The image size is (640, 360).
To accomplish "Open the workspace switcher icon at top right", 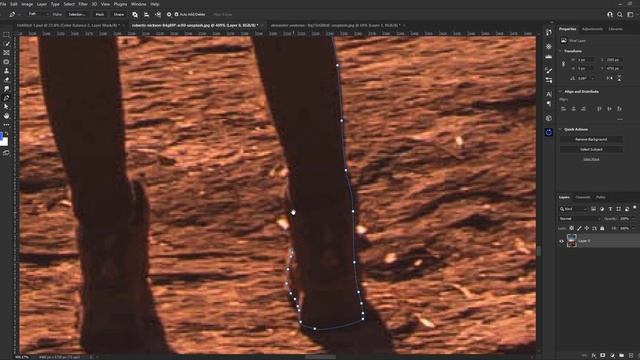I will click(630, 14).
